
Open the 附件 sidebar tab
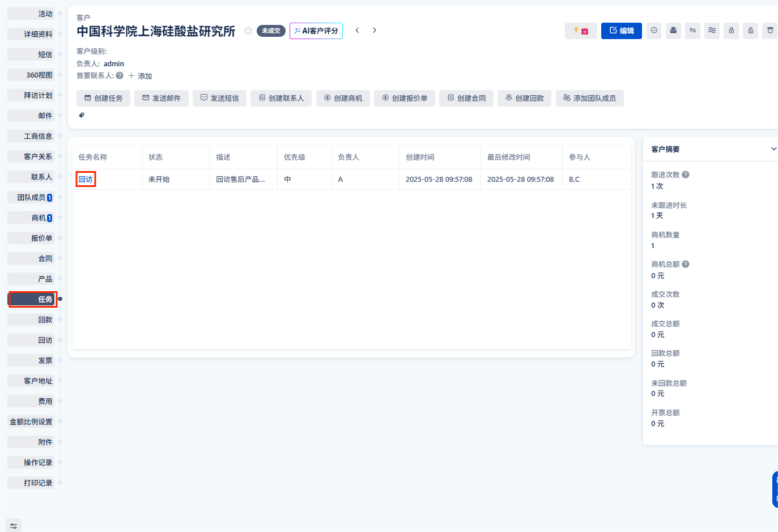click(x=31, y=442)
